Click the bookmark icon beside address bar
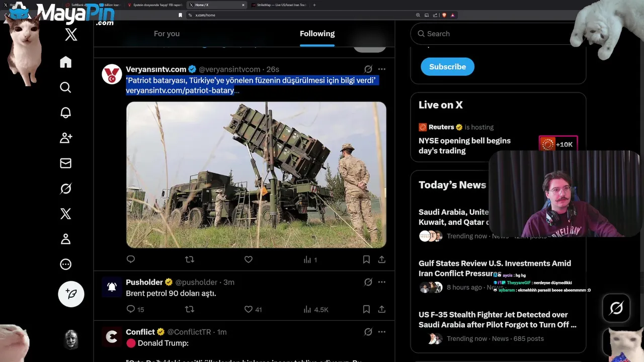Viewport: 644px width, 362px height. pos(180,15)
